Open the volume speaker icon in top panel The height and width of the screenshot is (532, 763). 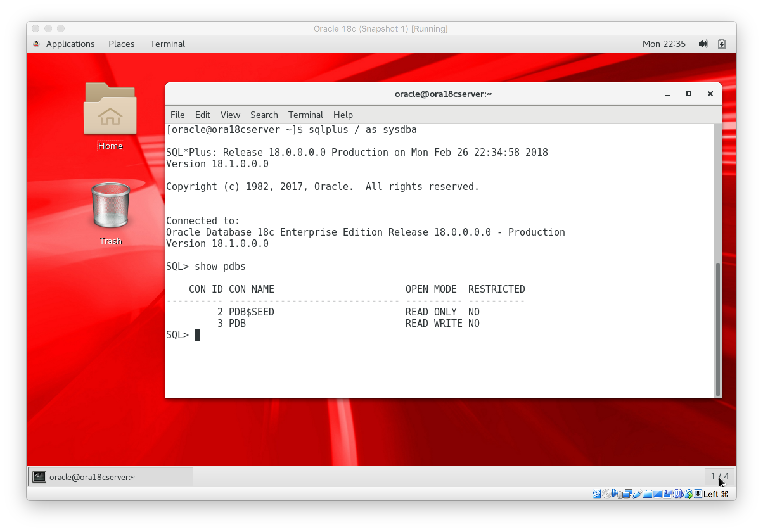[x=703, y=44]
